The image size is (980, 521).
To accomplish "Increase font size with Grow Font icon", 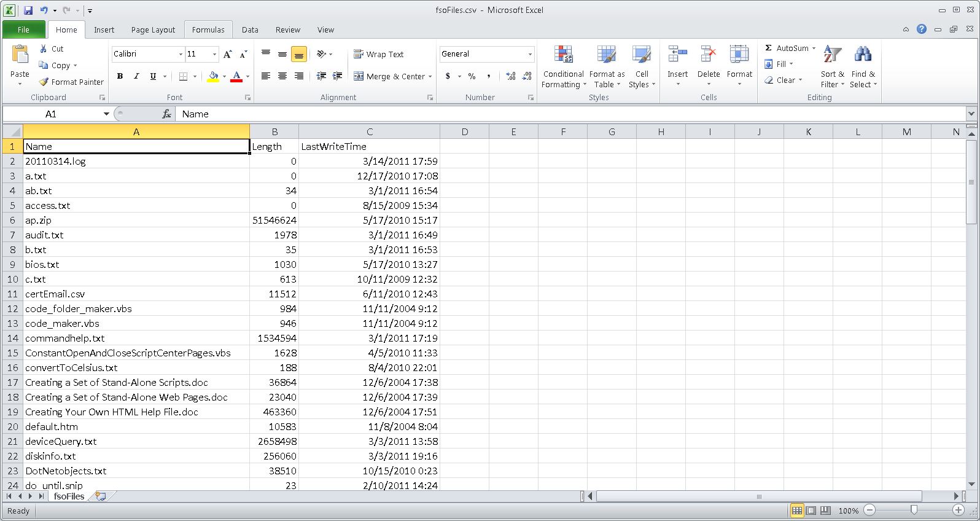I will pos(228,54).
